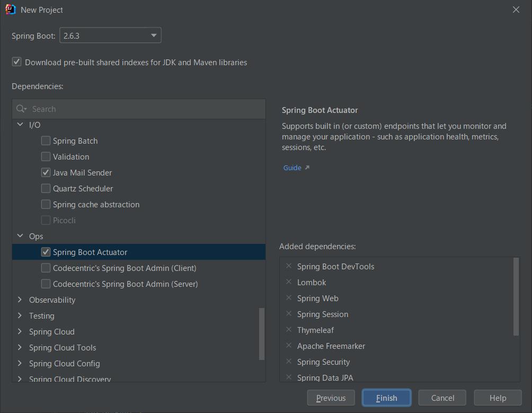Select the Testing tree label
This screenshot has height=413, width=532.
[x=42, y=316]
